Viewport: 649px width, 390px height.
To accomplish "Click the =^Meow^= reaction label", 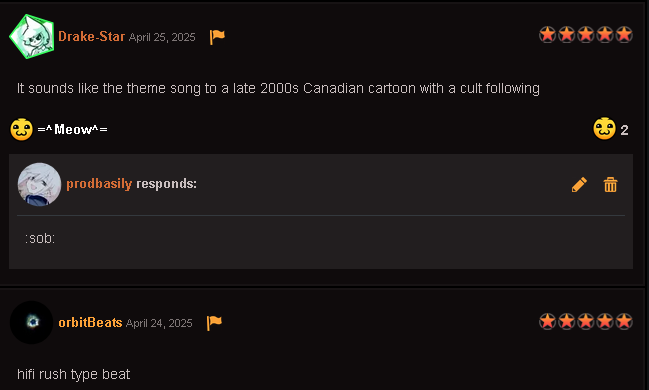I will point(72,130).
